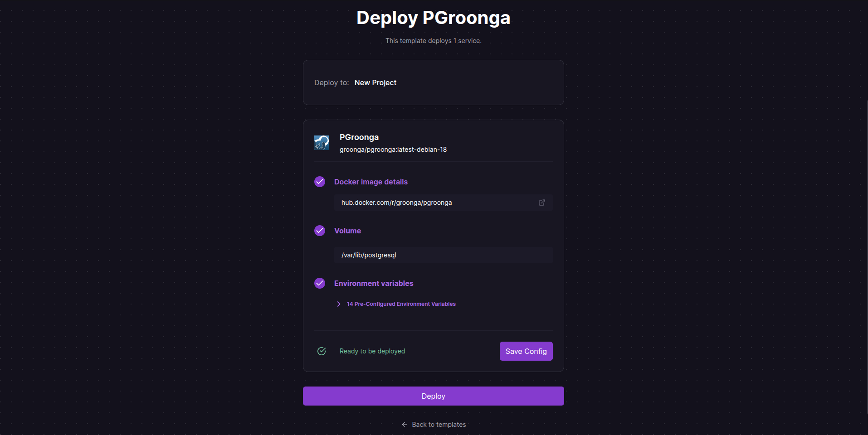Select the Docker image details heading
This screenshot has width=868, height=435.
coord(371,182)
